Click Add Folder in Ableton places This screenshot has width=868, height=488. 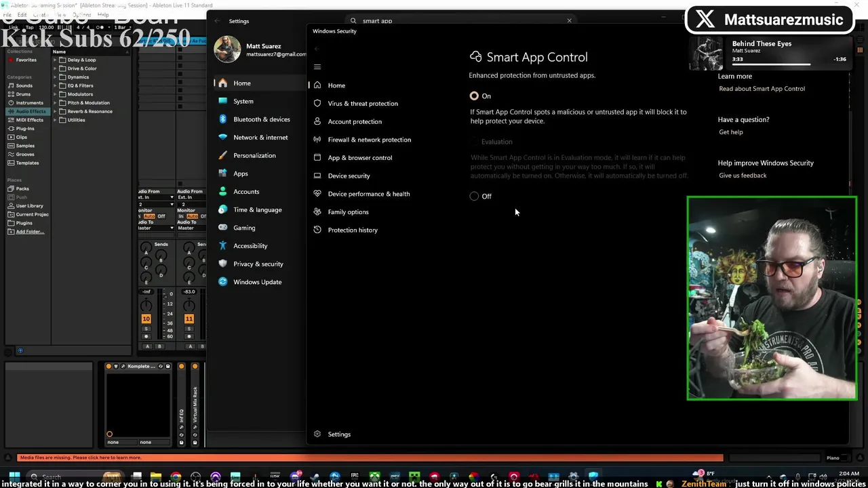26,232
